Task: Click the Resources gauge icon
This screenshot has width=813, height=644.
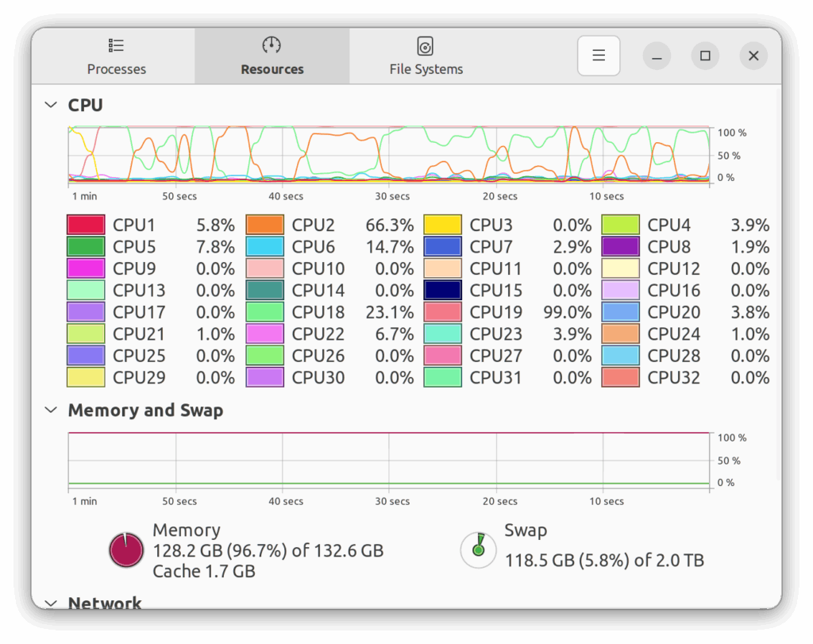Action: point(272,45)
